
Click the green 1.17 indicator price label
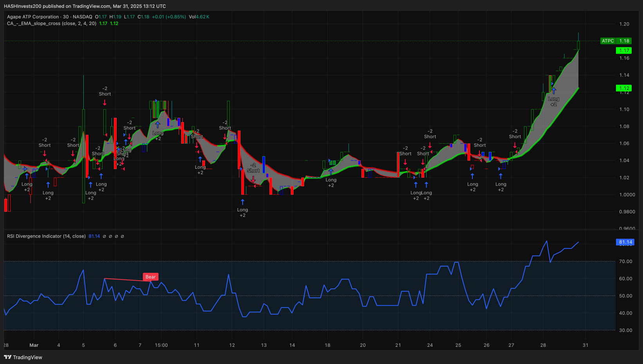(623, 50)
